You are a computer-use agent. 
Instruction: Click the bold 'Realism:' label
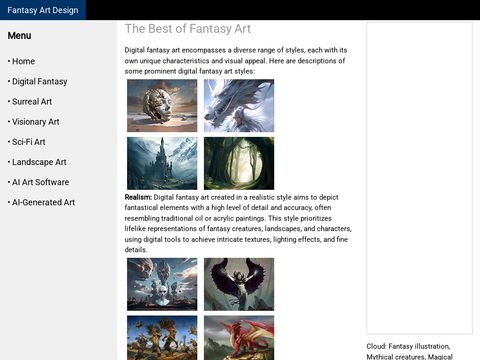pos(138,197)
